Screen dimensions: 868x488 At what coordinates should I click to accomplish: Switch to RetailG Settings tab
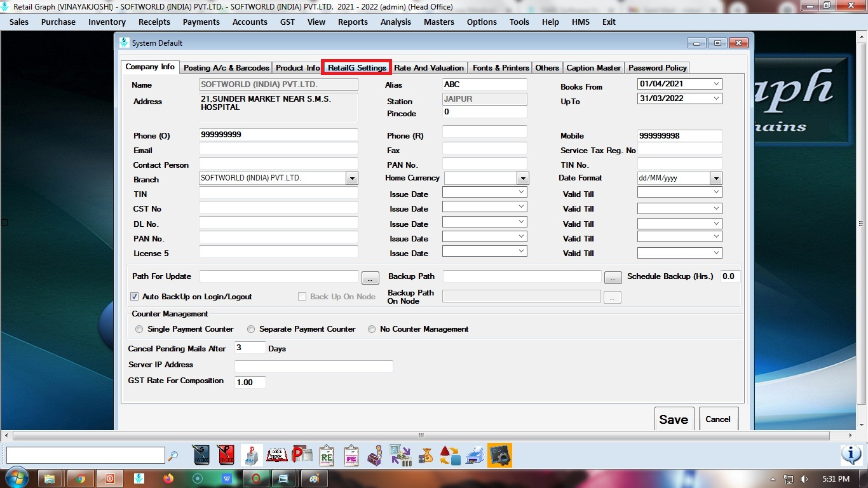click(x=356, y=67)
